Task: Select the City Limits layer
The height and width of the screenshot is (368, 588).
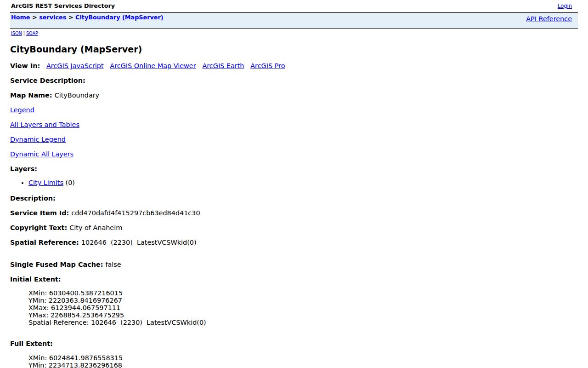Action: coord(46,183)
